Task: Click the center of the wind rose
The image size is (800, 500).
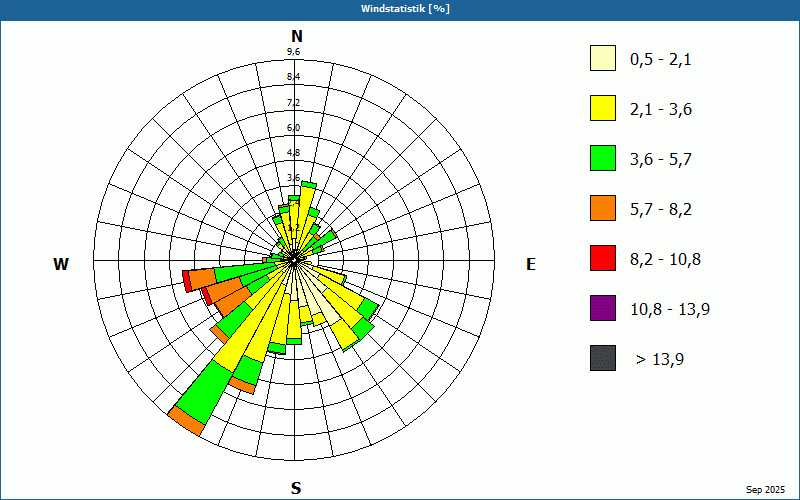Action: pos(294,260)
